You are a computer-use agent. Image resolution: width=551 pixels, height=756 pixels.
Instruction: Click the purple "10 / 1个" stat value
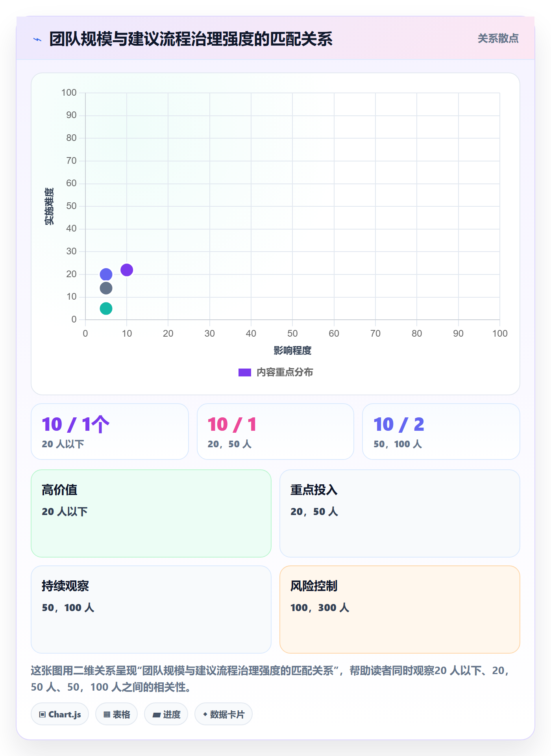(x=76, y=424)
